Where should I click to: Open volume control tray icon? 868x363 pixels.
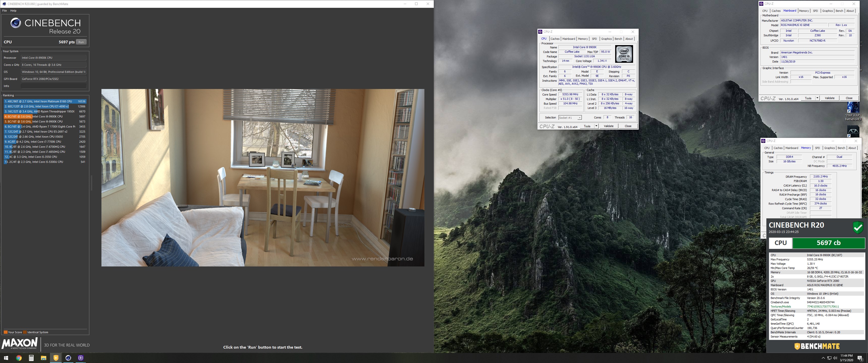(x=835, y=358)
